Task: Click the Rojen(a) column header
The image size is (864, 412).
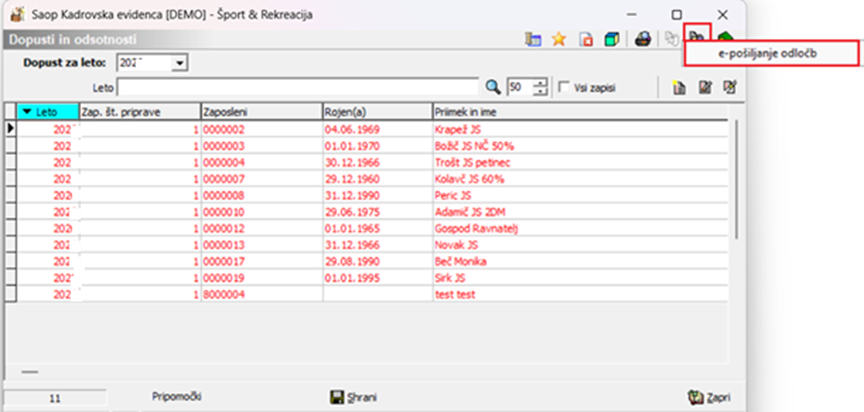Action: pyautogui.click(x=378, y=112)
